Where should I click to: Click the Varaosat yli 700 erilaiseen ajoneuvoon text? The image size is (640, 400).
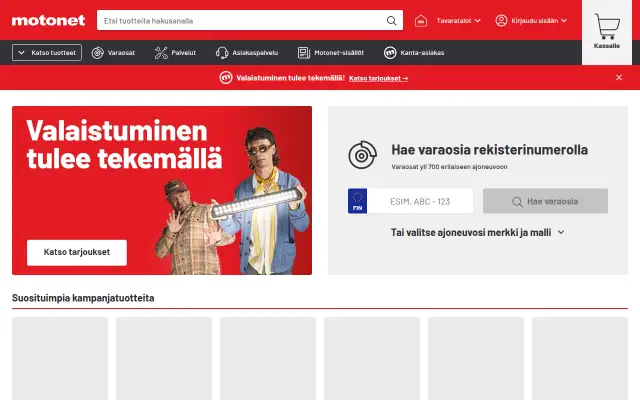(x=449, y=167)
